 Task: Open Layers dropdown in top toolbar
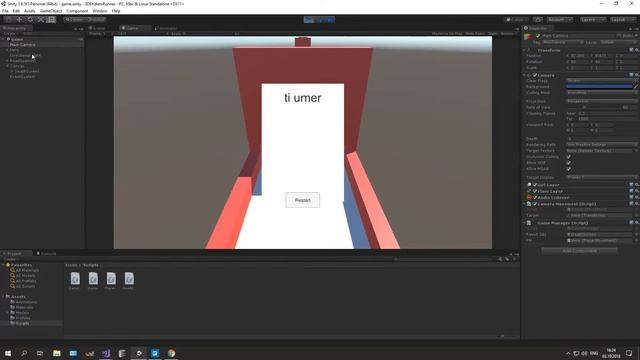pyautogui.click(x=592, y=20)
